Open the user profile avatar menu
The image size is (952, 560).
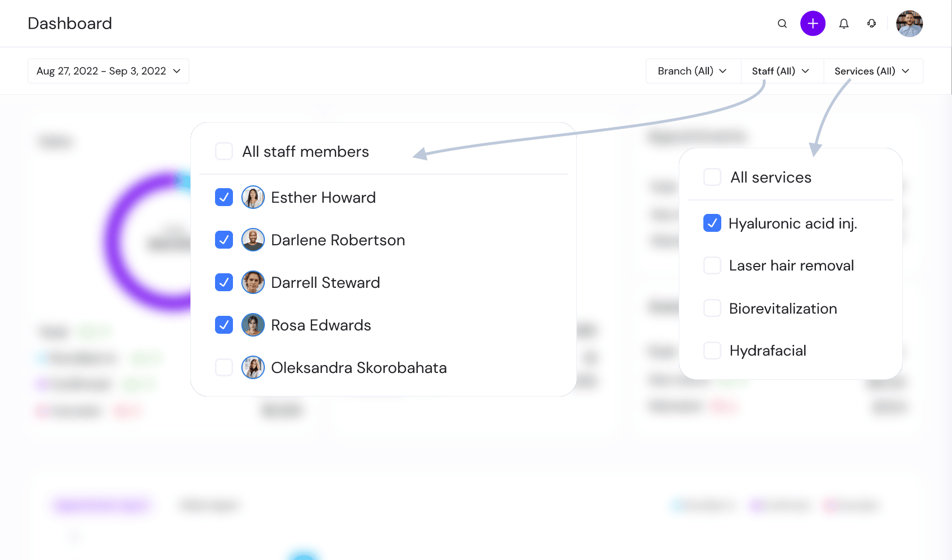909,24
